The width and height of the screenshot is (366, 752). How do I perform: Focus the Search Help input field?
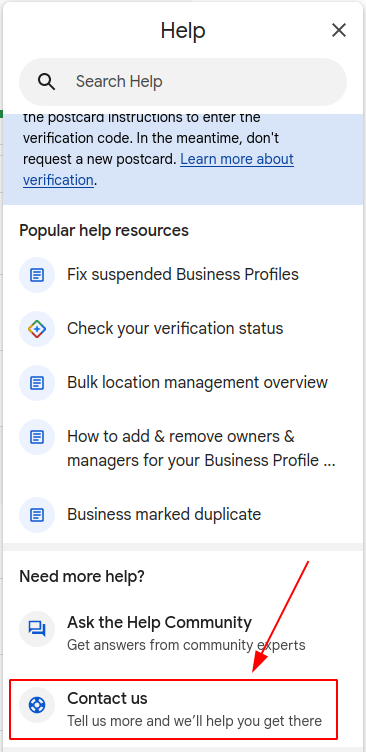coord(183,82)
